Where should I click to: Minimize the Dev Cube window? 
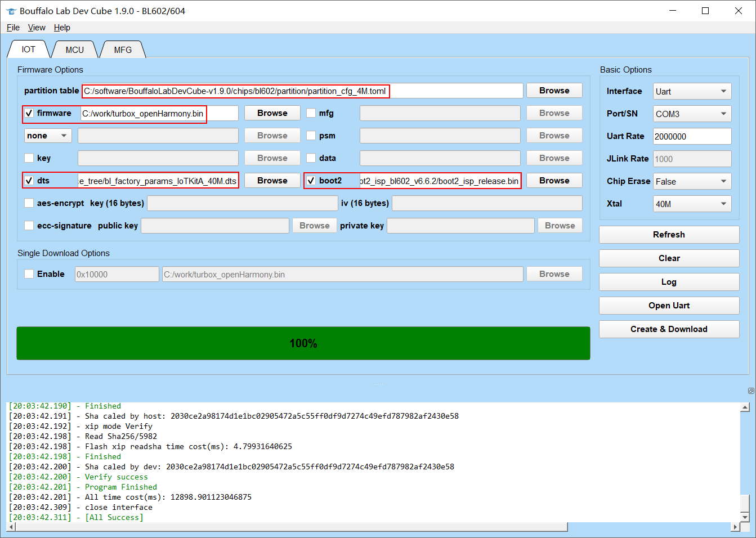pyautogui.click(x=672, y=11)
